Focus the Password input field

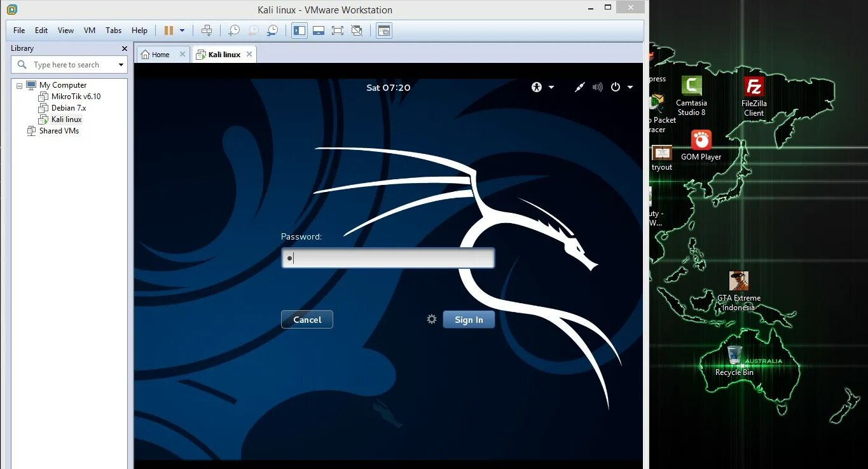(x=388, y=258)
